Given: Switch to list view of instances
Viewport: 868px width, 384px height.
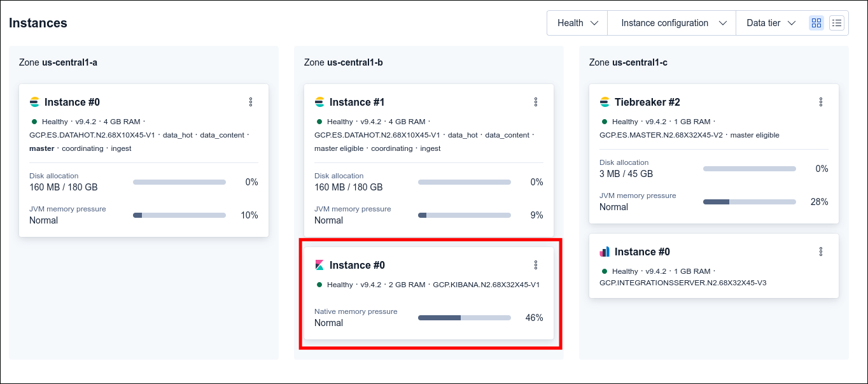Looking at the screenshot, I should coord(837,23).
